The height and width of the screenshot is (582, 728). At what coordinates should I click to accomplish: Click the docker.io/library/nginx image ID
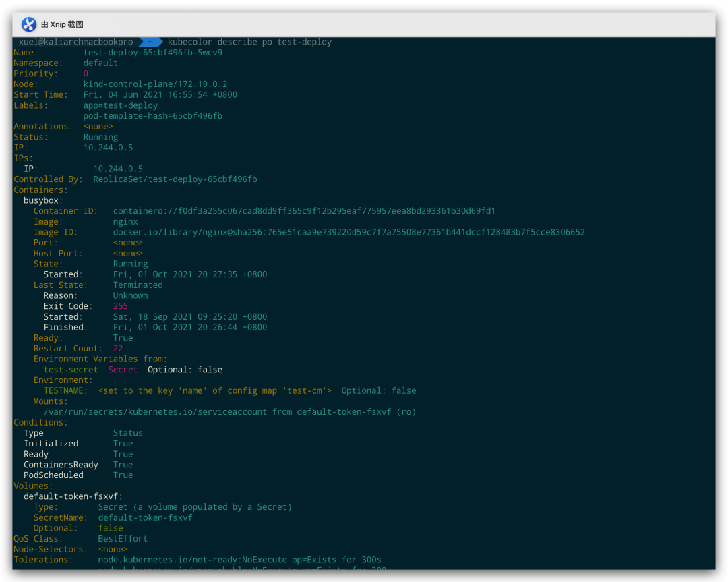[348, 232]
